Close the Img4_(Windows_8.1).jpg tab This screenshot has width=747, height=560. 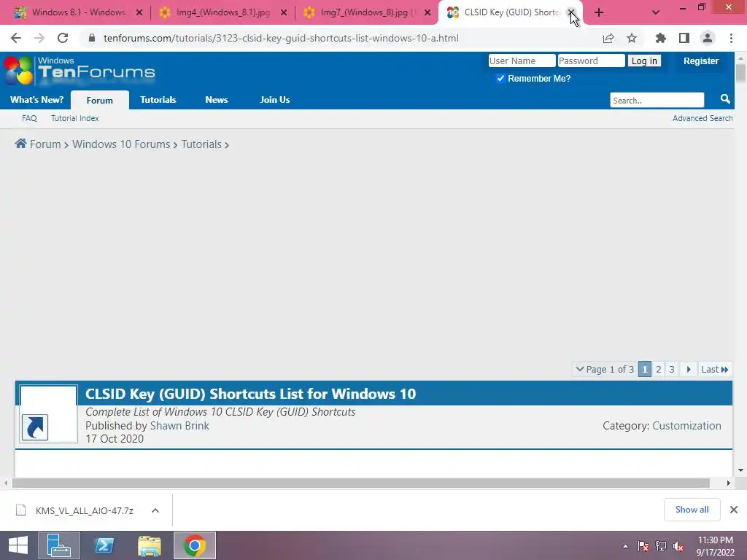tap(284, 13)
